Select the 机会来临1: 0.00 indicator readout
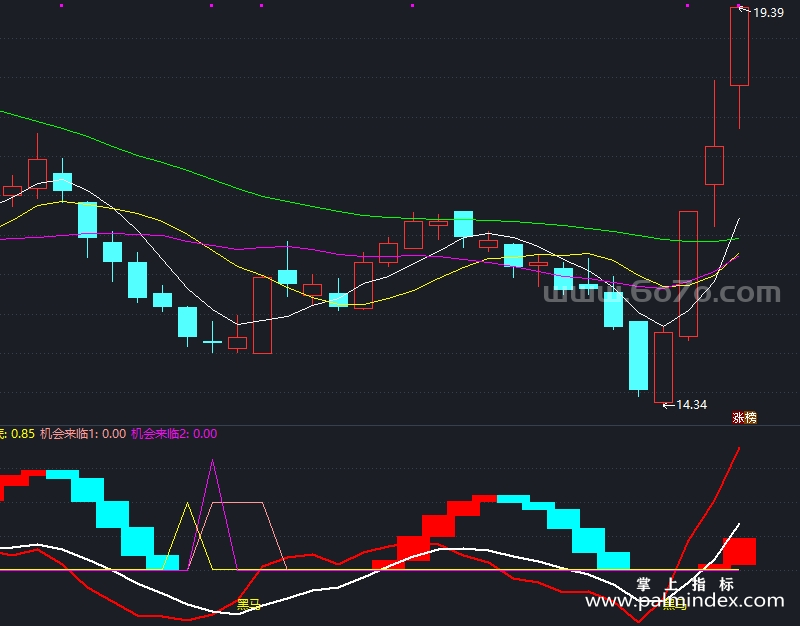The width and height of the screenshot is (800, 626). [x=83, y=434]
